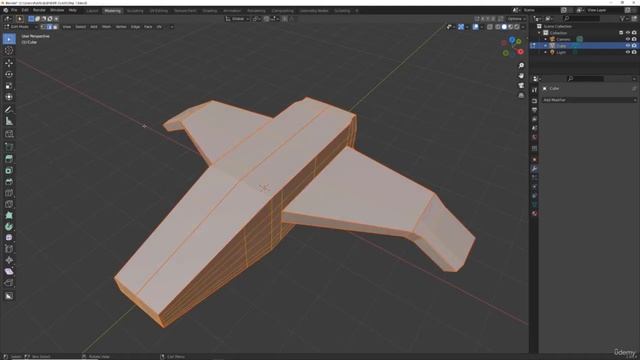
Task: Enable face select mode
Action: click(55, 27)
